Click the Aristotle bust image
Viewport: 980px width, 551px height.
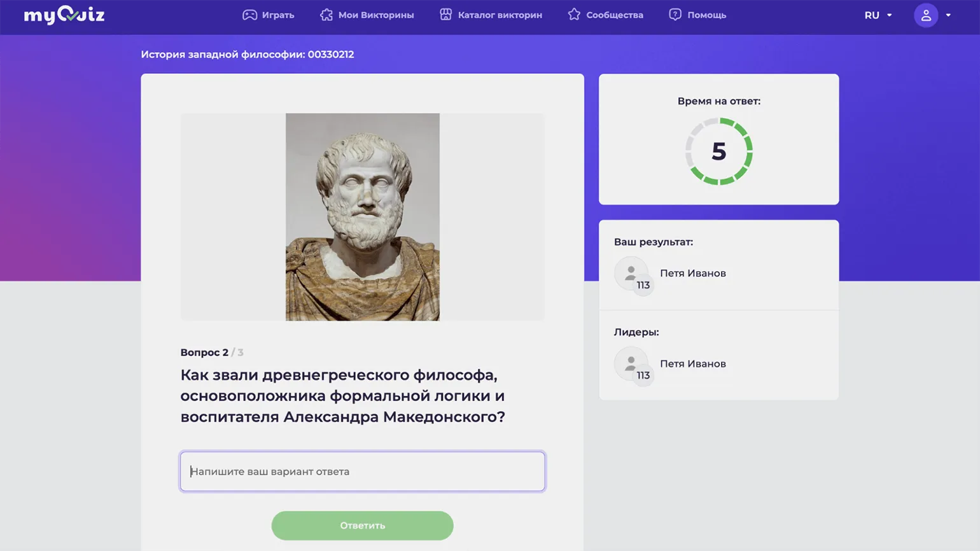point(362,217)
